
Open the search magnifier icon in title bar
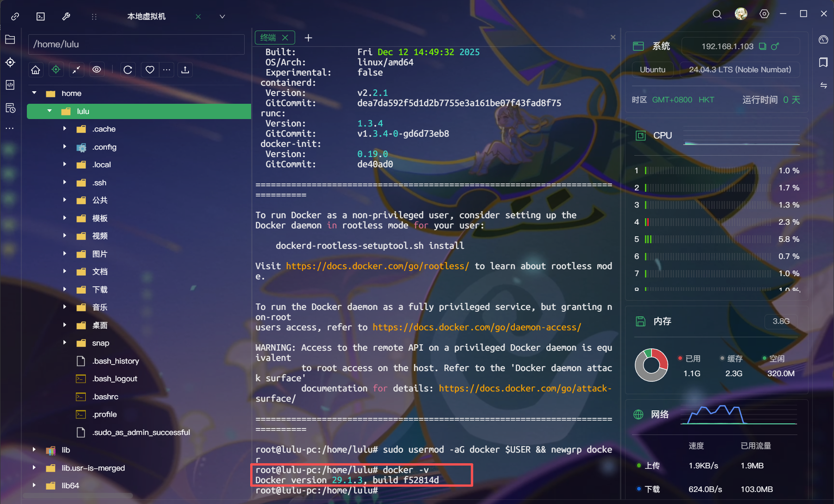[717, 14]
